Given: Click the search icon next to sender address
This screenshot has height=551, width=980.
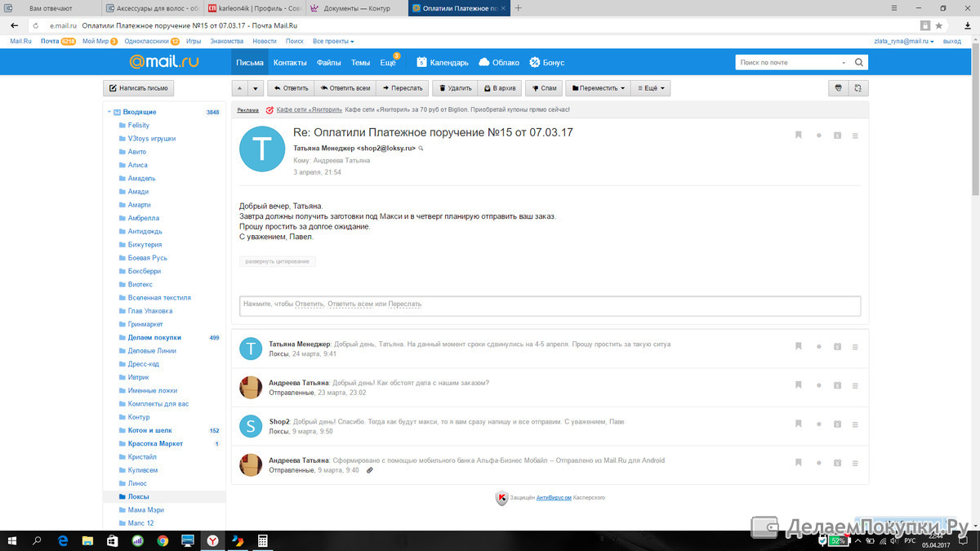Looking at the screenshot, I should (x=421, y=149).
